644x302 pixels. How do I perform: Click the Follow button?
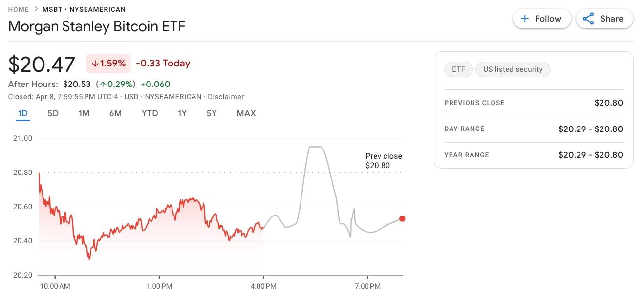coord(541,18)
